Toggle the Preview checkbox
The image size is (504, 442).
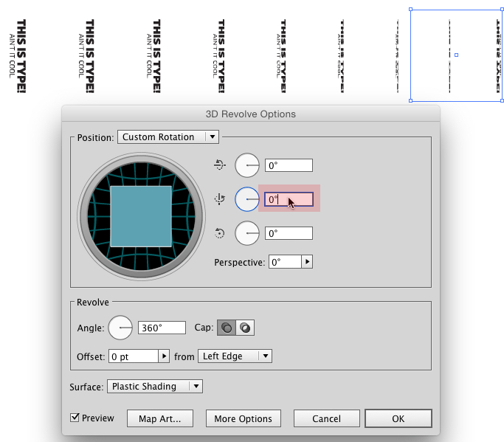click(x=75, y=418)
